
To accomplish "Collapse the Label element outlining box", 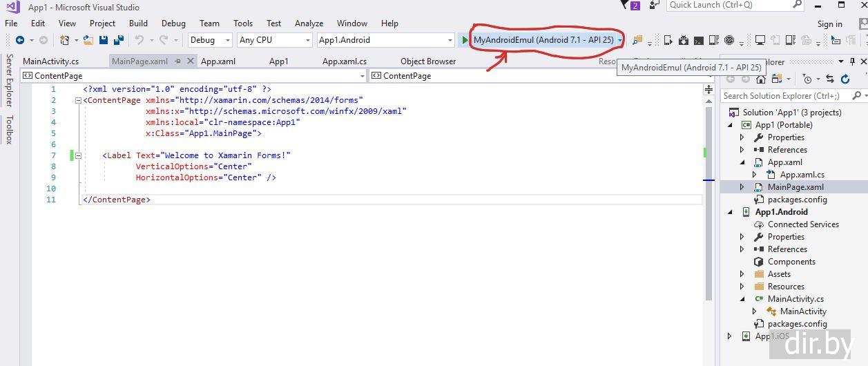I will [78, 156].
